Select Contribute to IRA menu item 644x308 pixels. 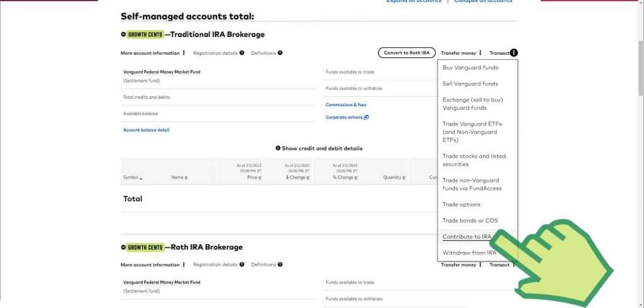pos(467,237)
